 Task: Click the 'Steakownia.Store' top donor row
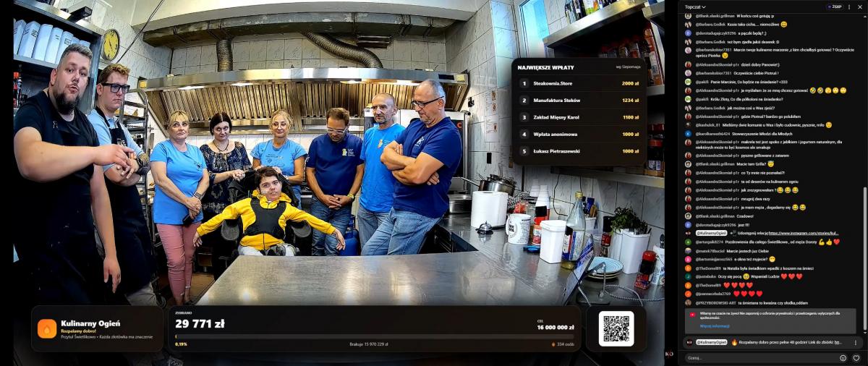click(579, 83)
